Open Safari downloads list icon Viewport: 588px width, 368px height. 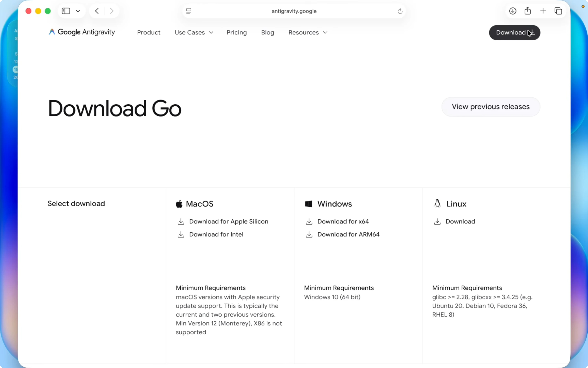pos(513,11)
